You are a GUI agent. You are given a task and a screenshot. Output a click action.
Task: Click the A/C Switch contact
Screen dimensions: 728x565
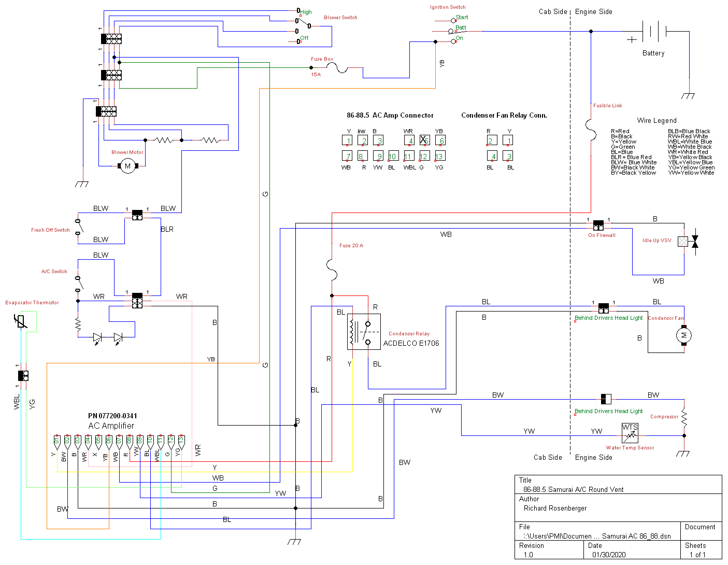(79, 282)
